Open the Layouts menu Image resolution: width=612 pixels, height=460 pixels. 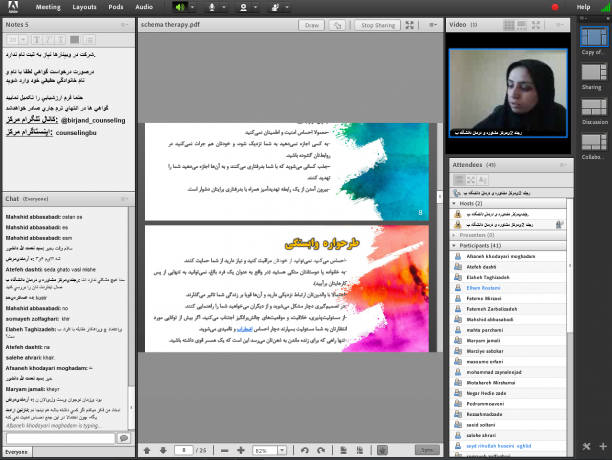[x=84, y=7]
